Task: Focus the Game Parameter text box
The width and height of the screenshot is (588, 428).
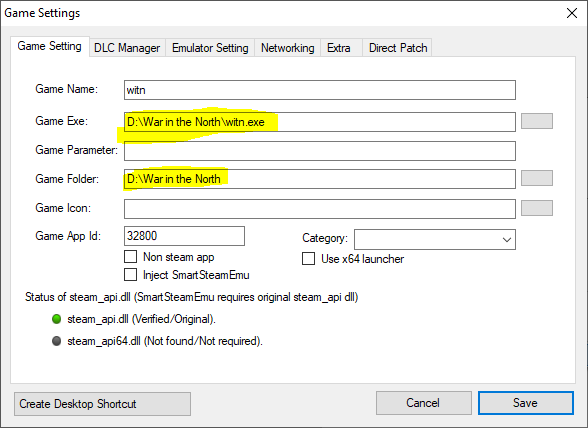Action: pos(320,151)
